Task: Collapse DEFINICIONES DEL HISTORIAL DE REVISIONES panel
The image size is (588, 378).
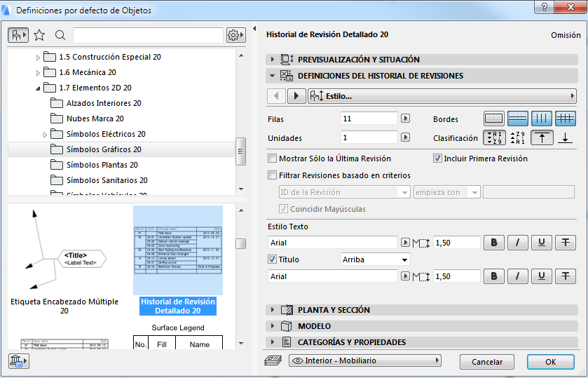Action: coord(422,76)
